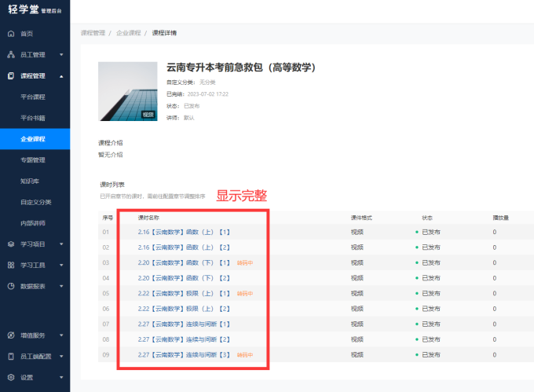Viewport: 534px width, 392px height.
Task: Click the 学习项目 icon in sidebar
Action: [x=10, y=244]
